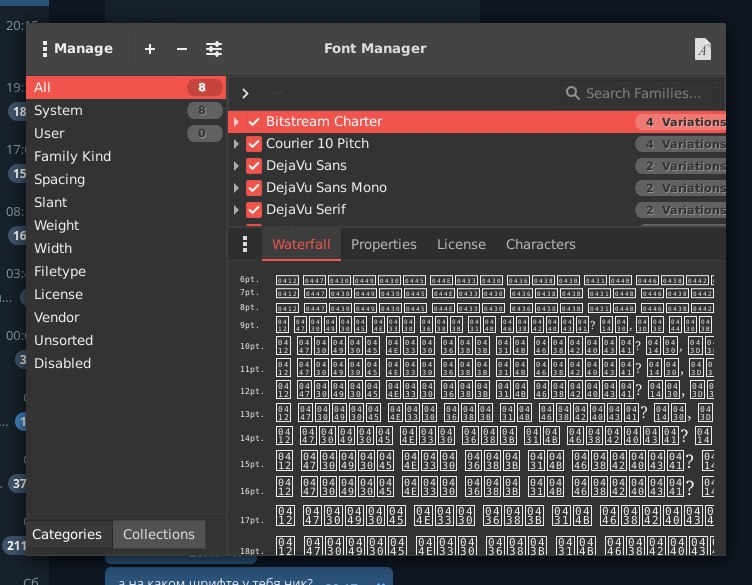Click the All count badge 8
This screenshot has height=585, width=752.
click(x=204, y=87)
